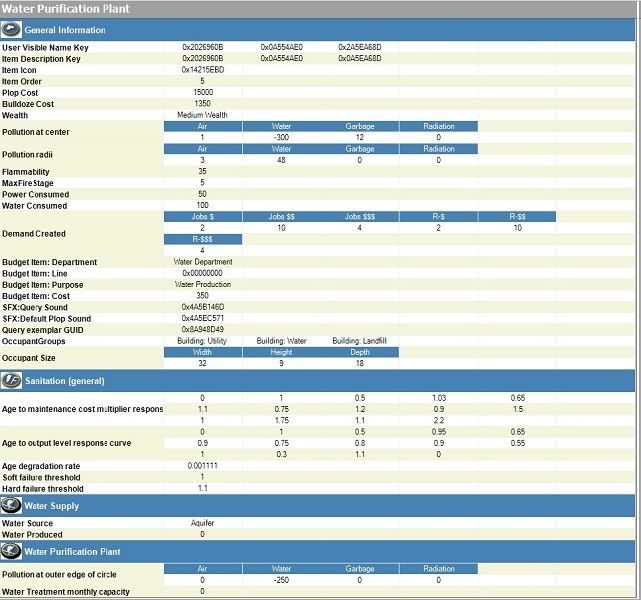Screen dimensions: 641x600
Task: Select the Age degradation rate value 0.001111
Action: (x=202, y=466)
